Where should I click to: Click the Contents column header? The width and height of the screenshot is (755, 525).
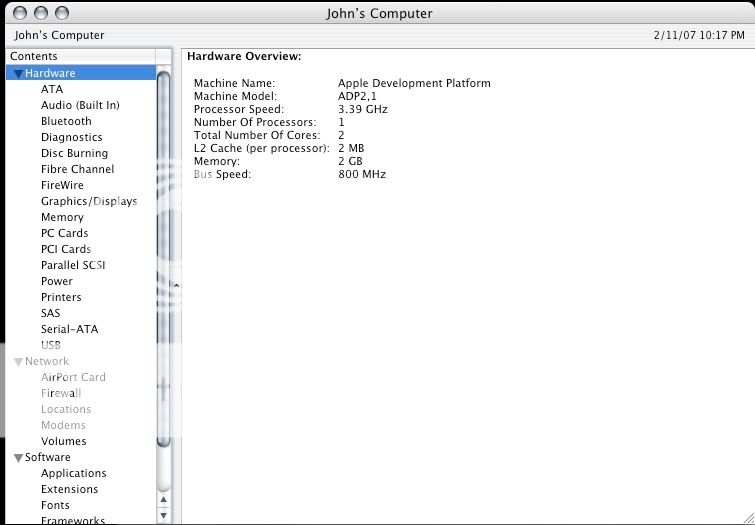coord(80,56)
